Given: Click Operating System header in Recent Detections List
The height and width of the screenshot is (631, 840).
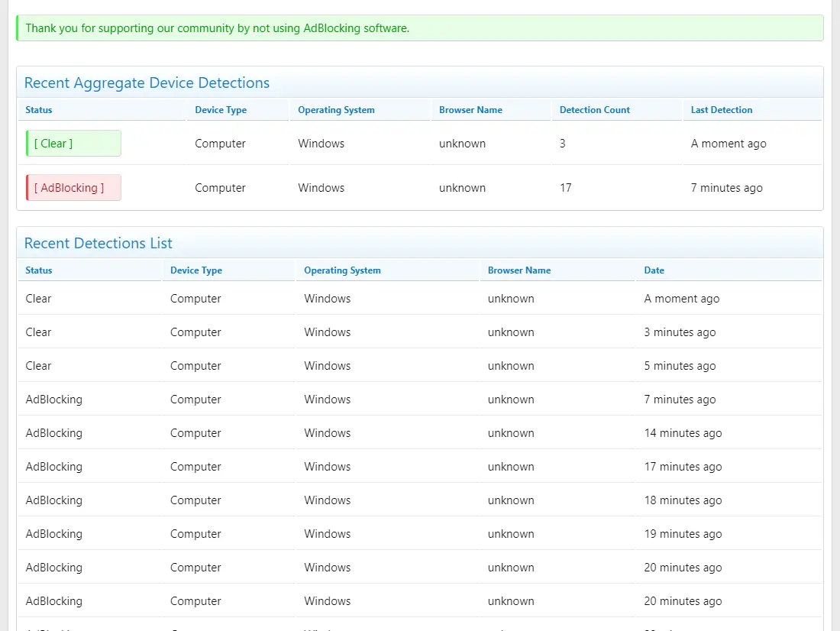Looking at the screenshot, I should [342, 270].
